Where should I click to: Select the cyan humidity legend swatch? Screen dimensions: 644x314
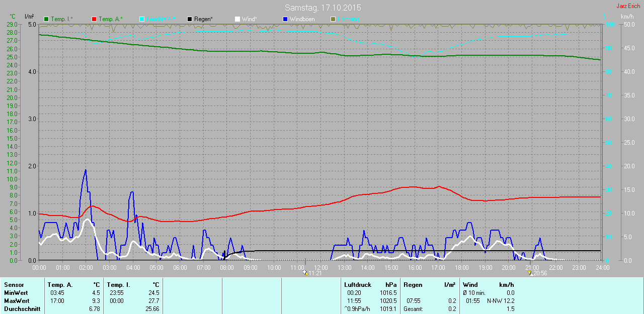142,19
